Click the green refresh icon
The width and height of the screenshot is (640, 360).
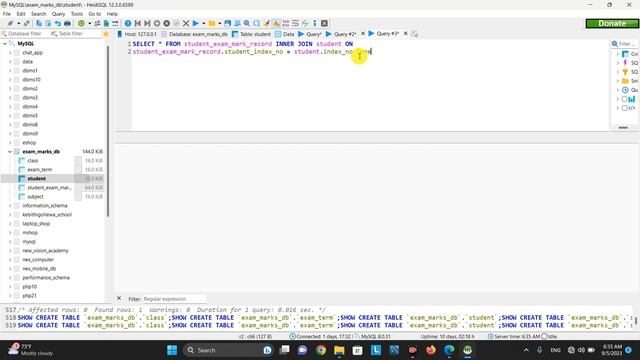(81, 23)
